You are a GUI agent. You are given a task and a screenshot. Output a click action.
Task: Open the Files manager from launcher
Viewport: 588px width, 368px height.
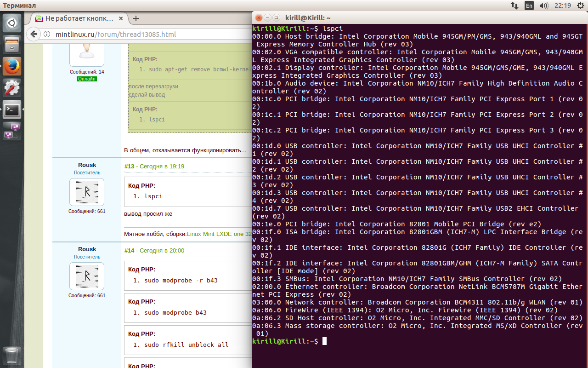(12, 45)
